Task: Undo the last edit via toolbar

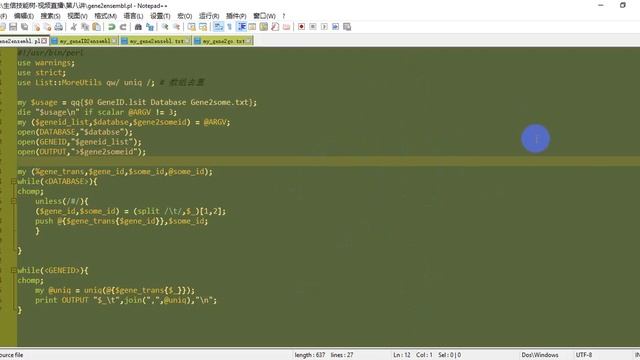Action: [111, 27]
